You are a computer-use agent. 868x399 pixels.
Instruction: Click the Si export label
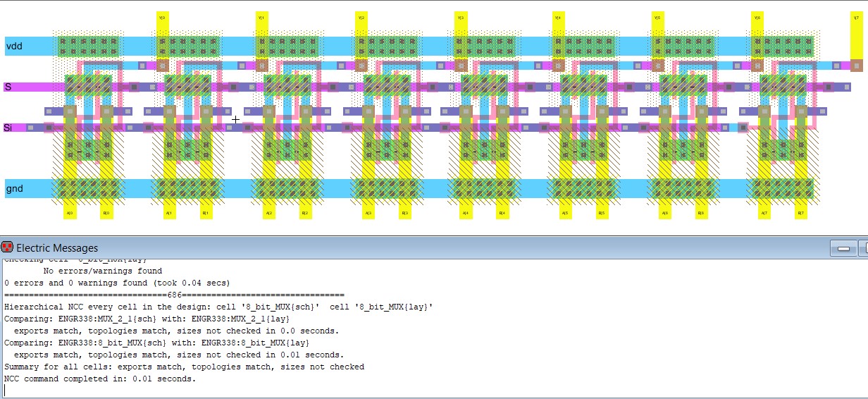coord(8,128)
